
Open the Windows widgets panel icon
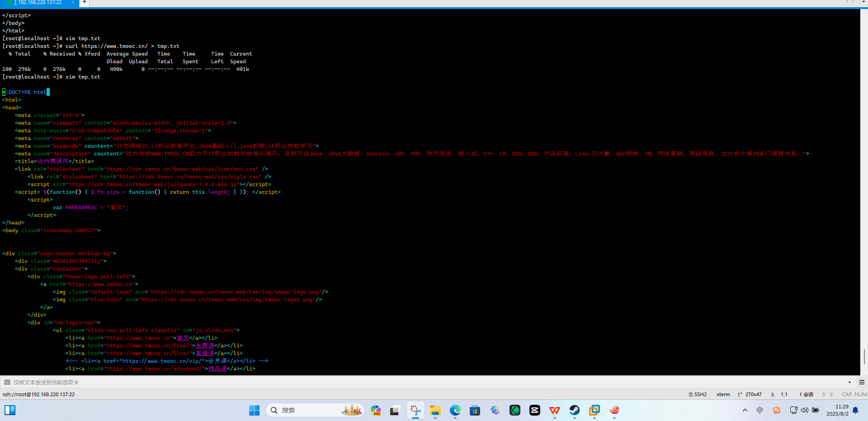click(10, 410)
